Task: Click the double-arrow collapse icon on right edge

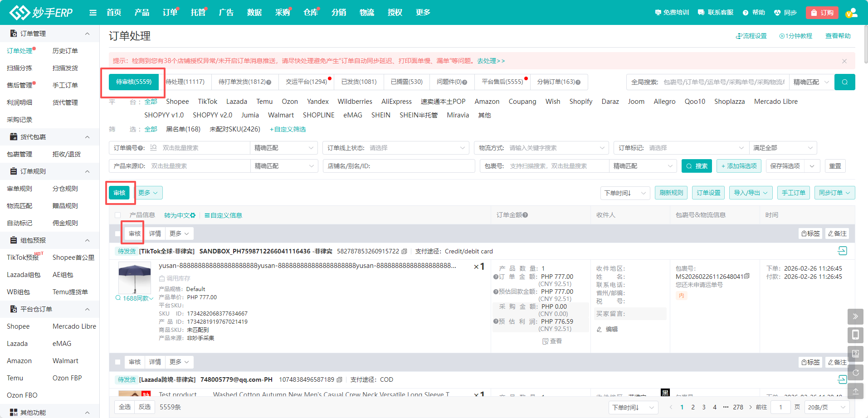Action: [x=855, y=316]
